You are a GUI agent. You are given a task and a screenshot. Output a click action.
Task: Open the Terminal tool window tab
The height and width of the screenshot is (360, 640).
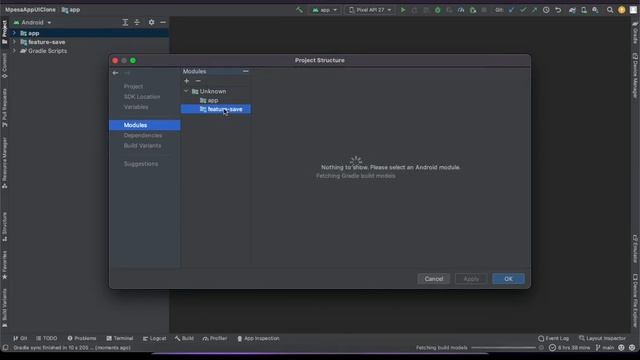pos(120,338)
